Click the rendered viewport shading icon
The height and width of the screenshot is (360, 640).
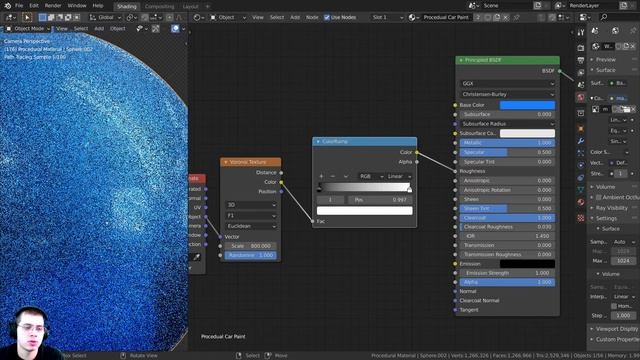point(175,29)
